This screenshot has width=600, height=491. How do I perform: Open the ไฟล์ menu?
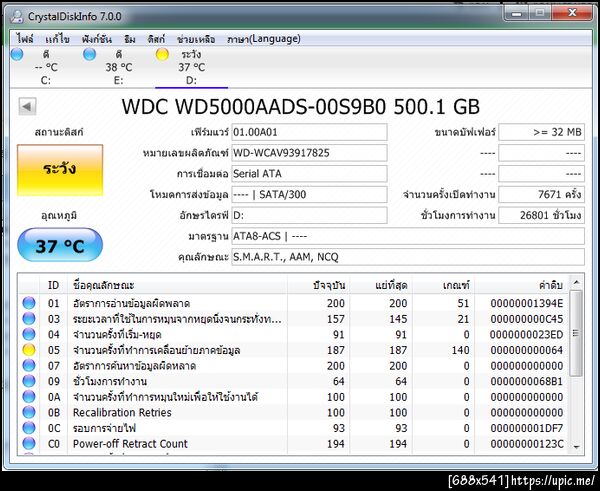click(x=25, y=39)
